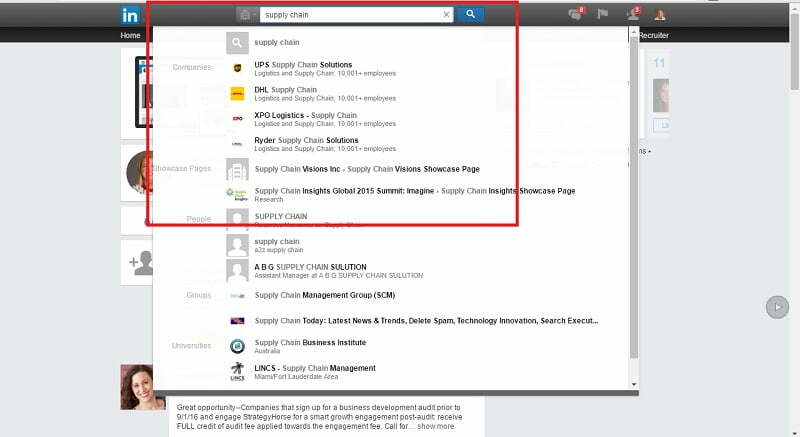This screenshot has height=437, width=800.
Task: Click the UPS company logo
Action: (x=237, y=68)
